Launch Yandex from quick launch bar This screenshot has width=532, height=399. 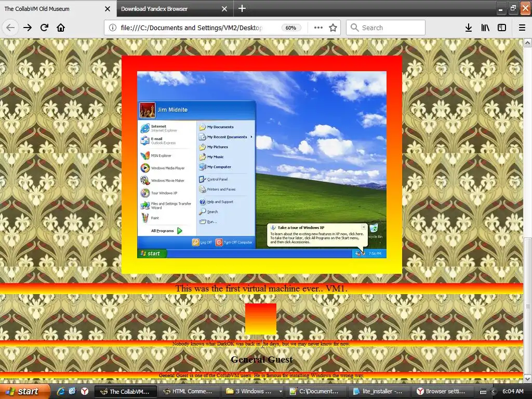84,391
